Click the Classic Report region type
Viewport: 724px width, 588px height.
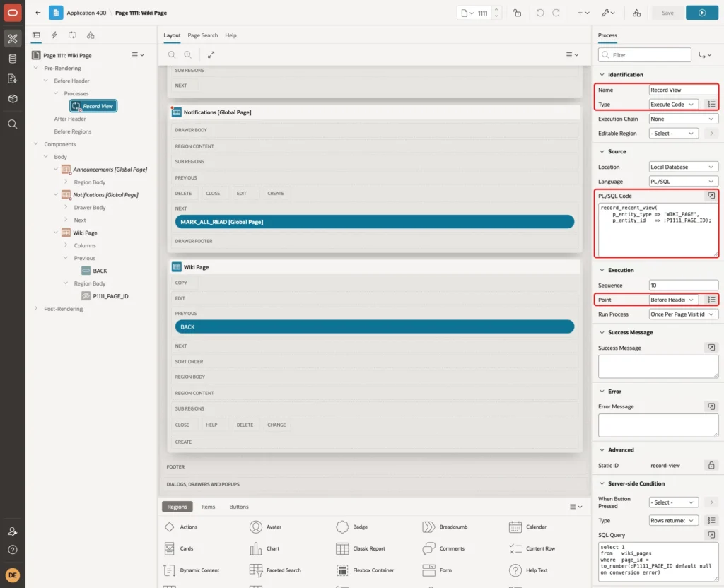pyautogui.click(x=360, y=548)
